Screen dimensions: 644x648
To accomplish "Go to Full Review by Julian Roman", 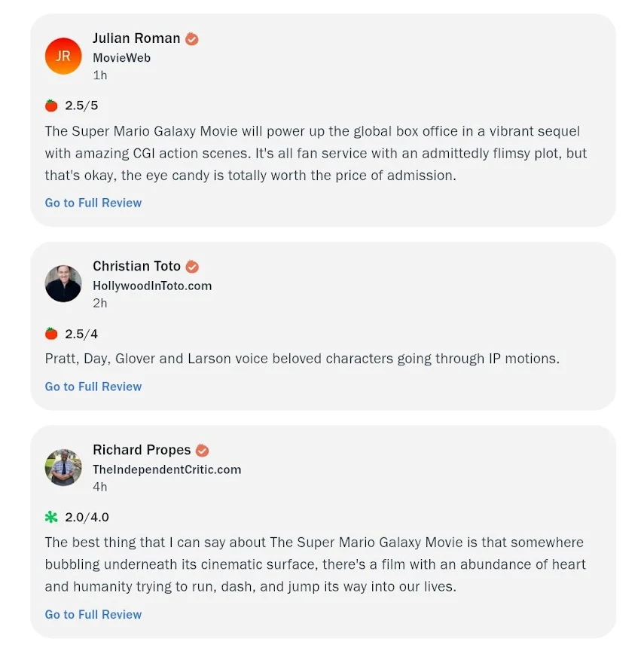I will click(93, 203).
